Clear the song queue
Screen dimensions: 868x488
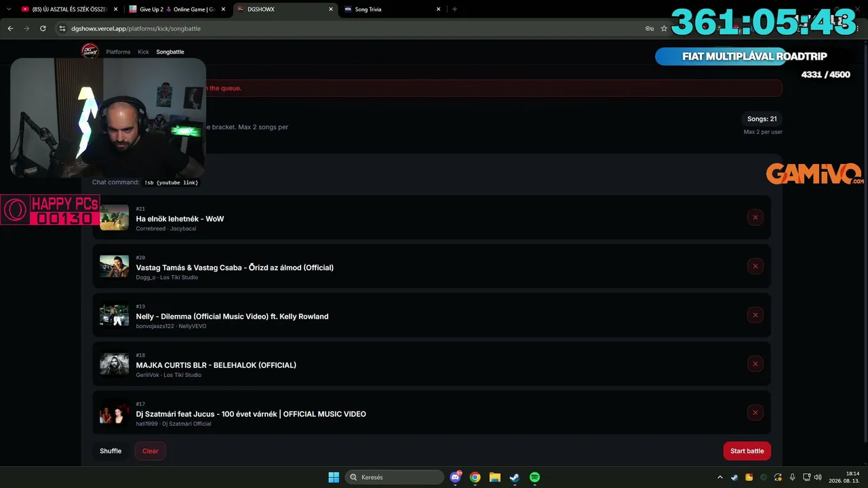(150, 451)
